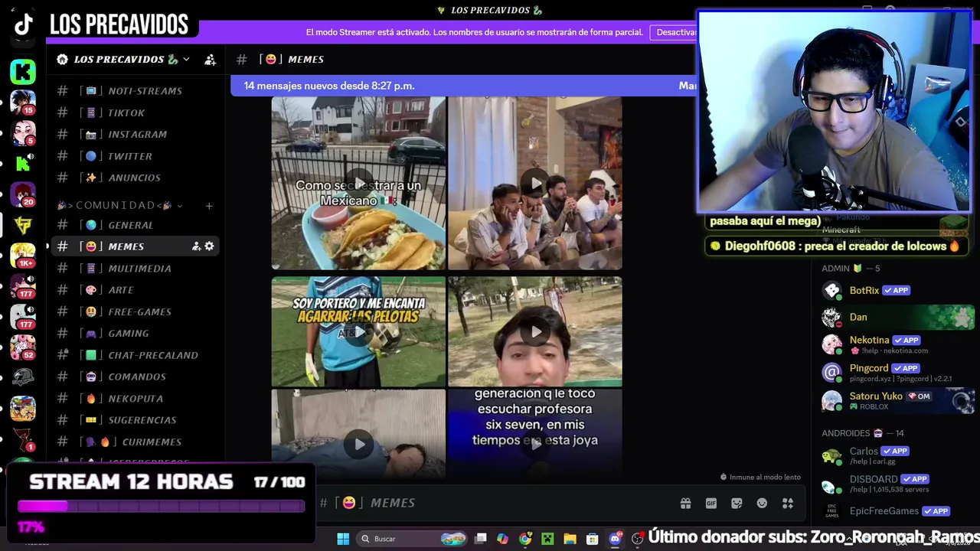Open the COMANDOS channel
Viewport: 980px width, 551px height.
point(136,377)
